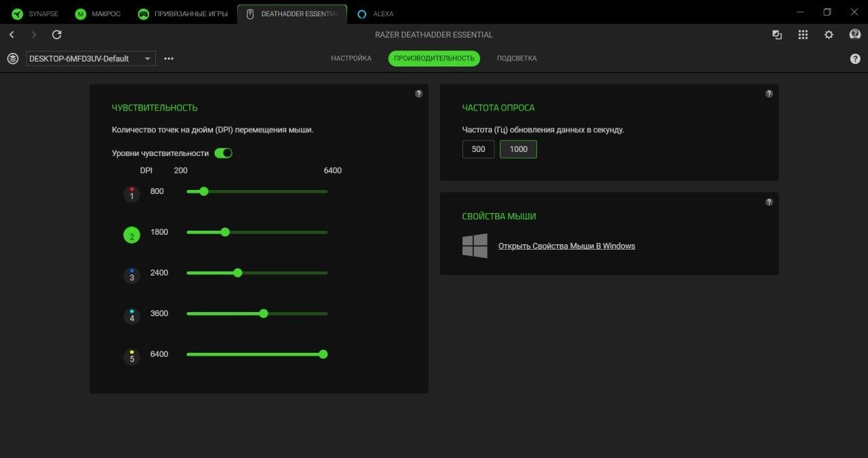Open the modules grid icon
Viewport: 868px width, 458px height.
[803, 35]
